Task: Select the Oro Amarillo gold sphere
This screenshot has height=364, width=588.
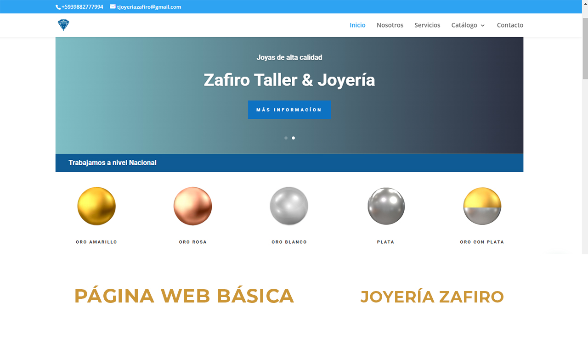Action: coord(96,206)
